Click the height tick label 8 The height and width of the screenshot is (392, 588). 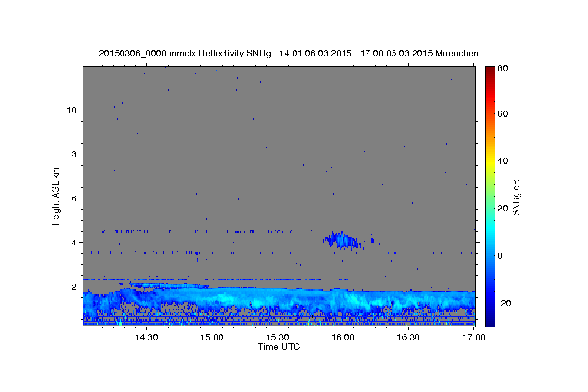(73, 154)
